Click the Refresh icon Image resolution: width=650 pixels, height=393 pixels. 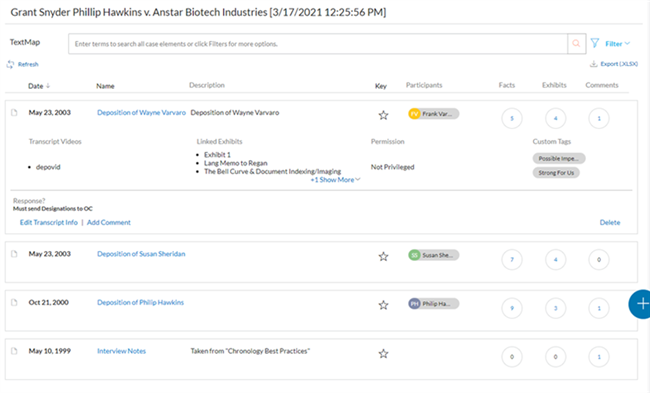click(x=10, y=64)
